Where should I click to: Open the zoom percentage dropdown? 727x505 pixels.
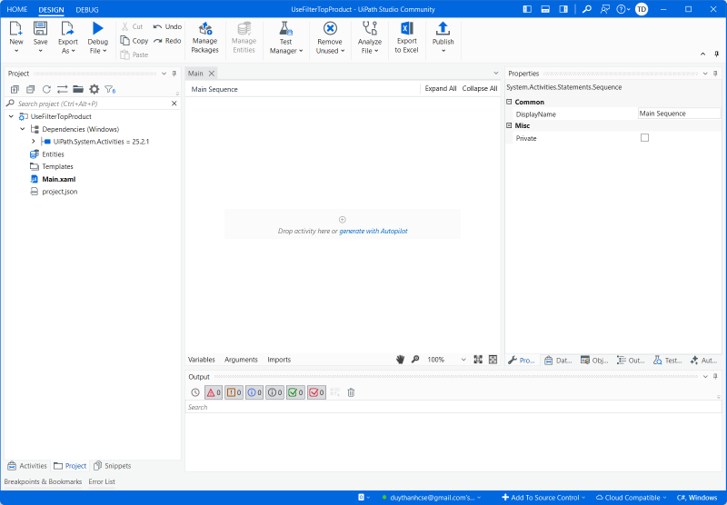click(463, 359)
